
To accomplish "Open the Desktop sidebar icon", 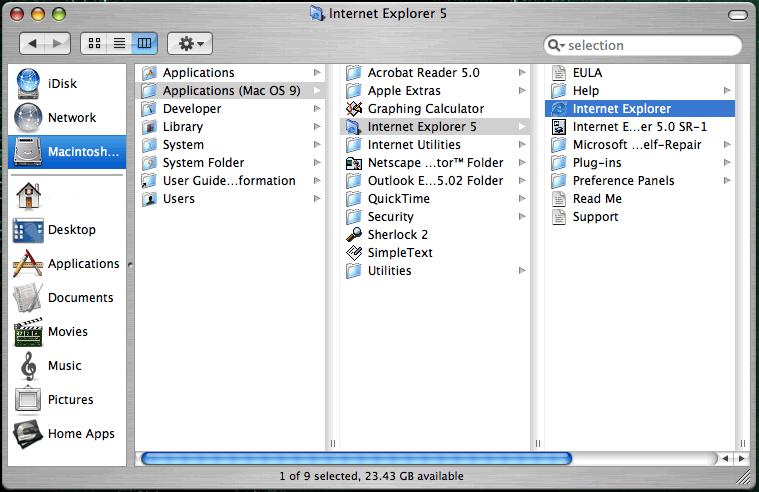I will (x=28, y=230).
